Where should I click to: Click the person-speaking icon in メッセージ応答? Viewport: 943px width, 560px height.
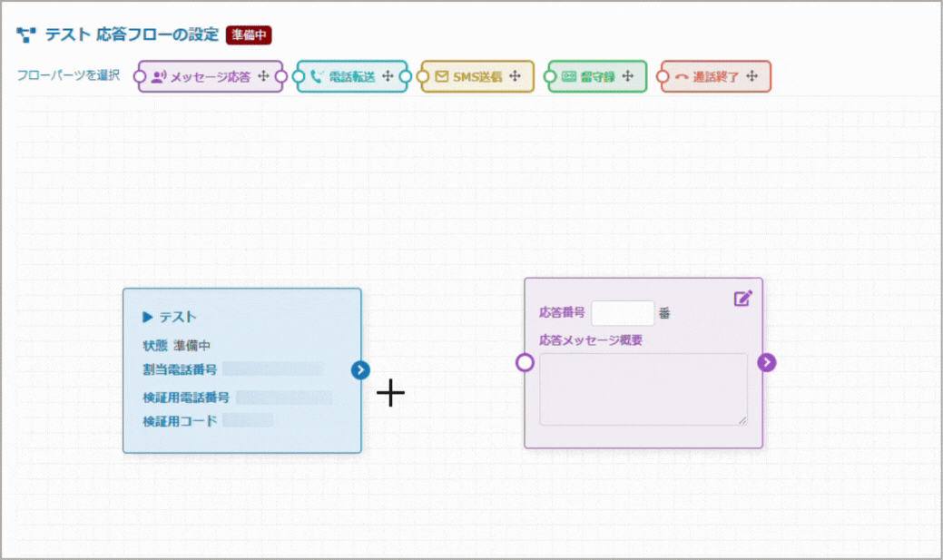[x=159, y=76]
